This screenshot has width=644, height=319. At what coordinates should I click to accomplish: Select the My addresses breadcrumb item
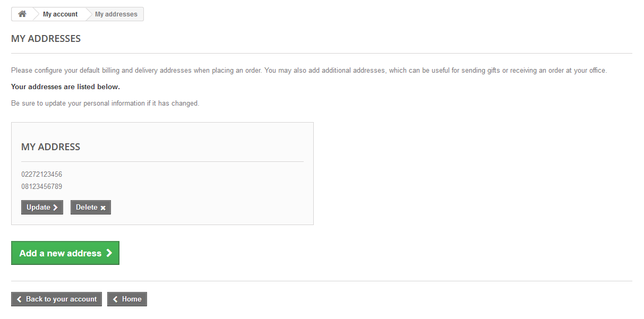[116, 14]
